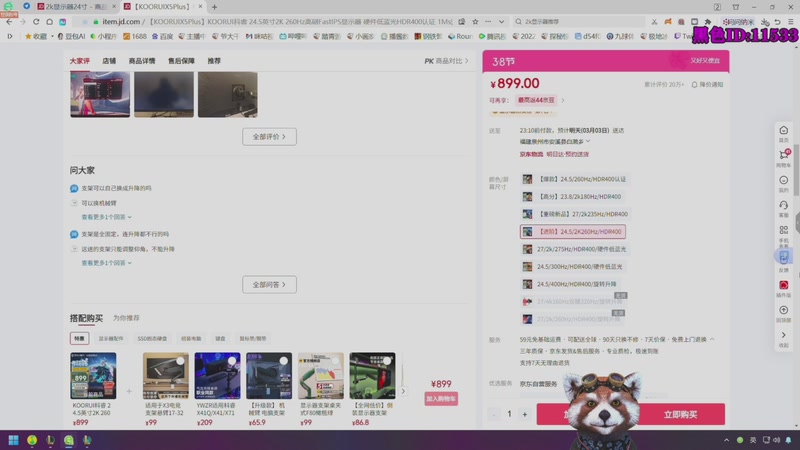Open the 'My' face icon in sidebar
This screenshot has height=450, width=800.
pos(783,180)
